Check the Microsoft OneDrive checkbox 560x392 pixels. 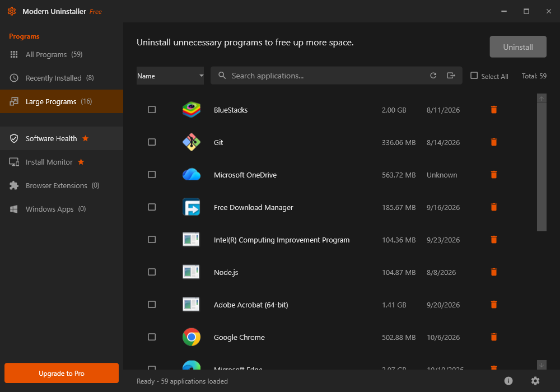click(152, 175)
